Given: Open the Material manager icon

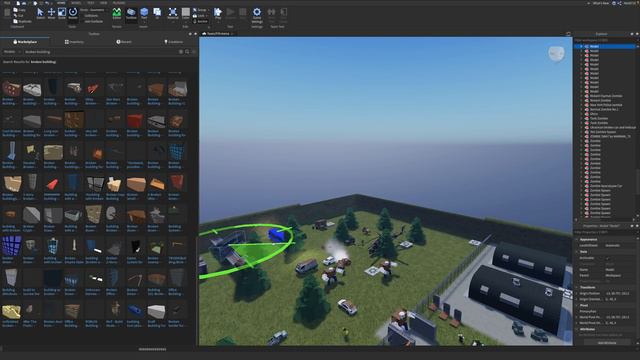Looking at the screenshot, I should point(173,14).
